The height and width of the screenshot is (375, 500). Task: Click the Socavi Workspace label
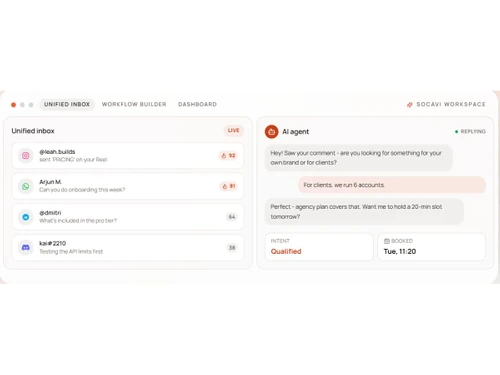[451, 104]
